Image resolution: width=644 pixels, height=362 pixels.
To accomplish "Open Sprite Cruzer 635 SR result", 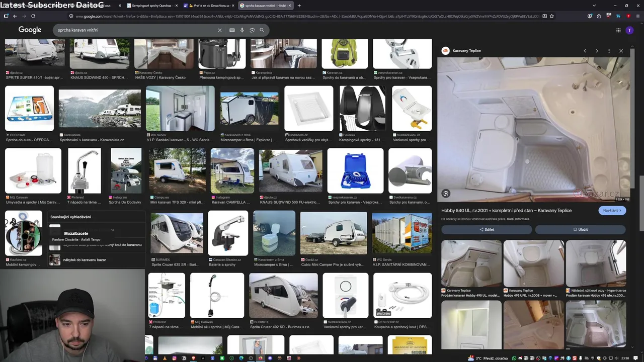I will (177, 239).
